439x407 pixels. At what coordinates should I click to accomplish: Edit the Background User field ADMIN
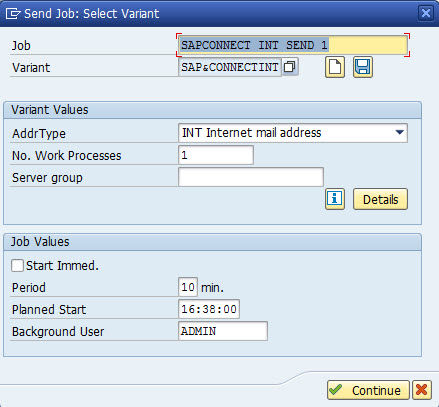(223, 331)
